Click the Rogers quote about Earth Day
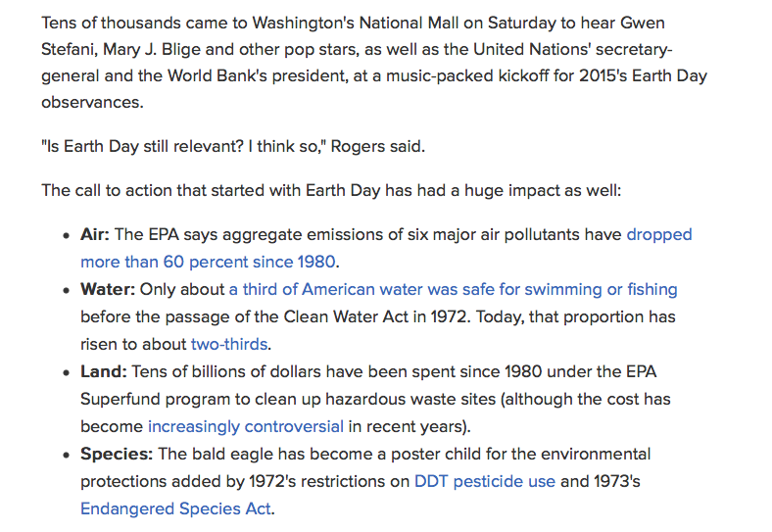The height and width of the screenshot is (532, 772). pos(235,147)
